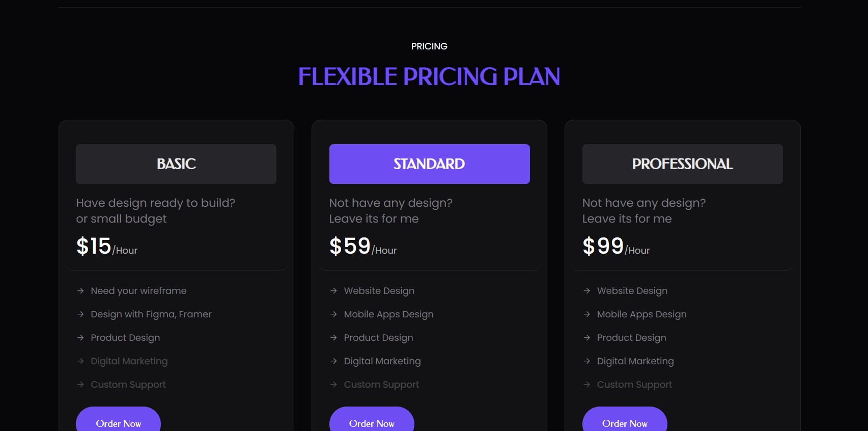Click arrow icon beside Need your wireframe
The width and height of the screenshot is (868, 431).
point(80,291)
